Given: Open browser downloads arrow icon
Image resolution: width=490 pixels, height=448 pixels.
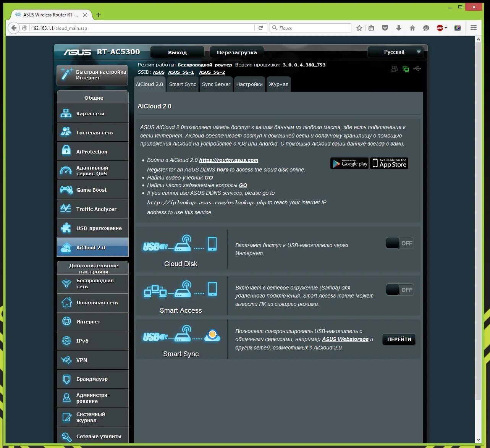Looking at the screenshot, I should pyautogui.click(x=399, y=28).
